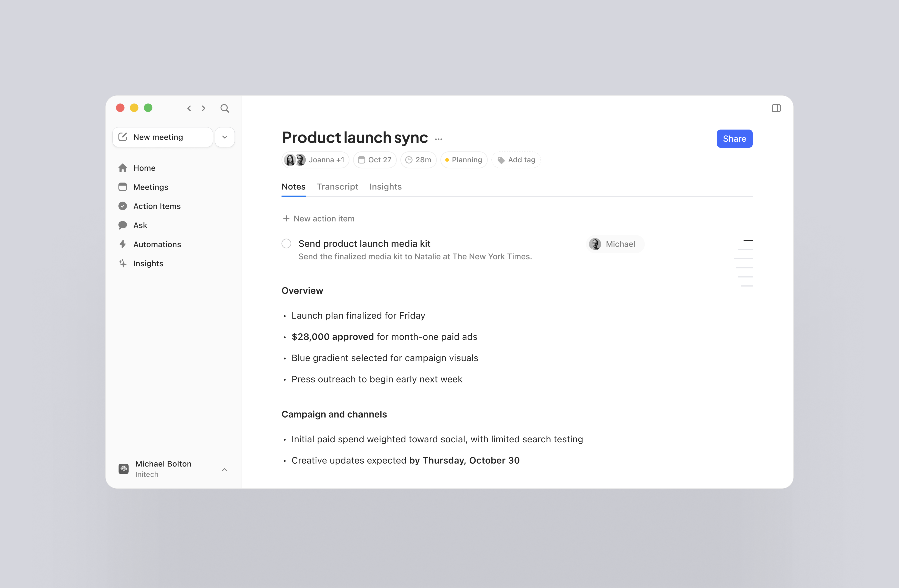Open the Planning tag selector
899x588 pixels.
(x=464, y=160)
